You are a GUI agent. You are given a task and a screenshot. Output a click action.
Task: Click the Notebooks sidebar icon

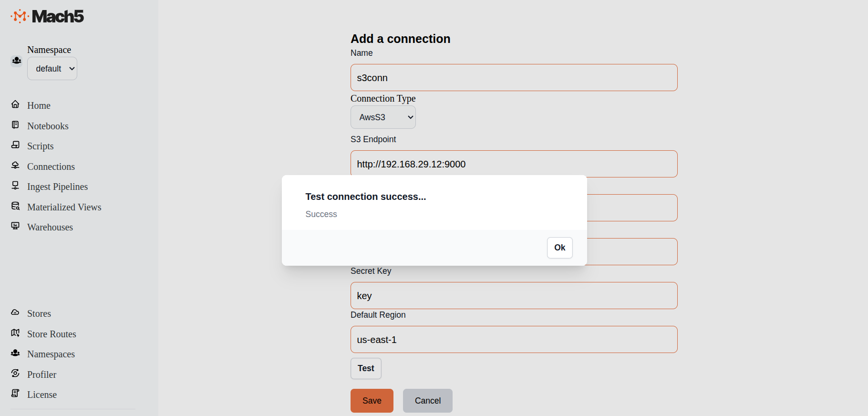tap(15, 125)
